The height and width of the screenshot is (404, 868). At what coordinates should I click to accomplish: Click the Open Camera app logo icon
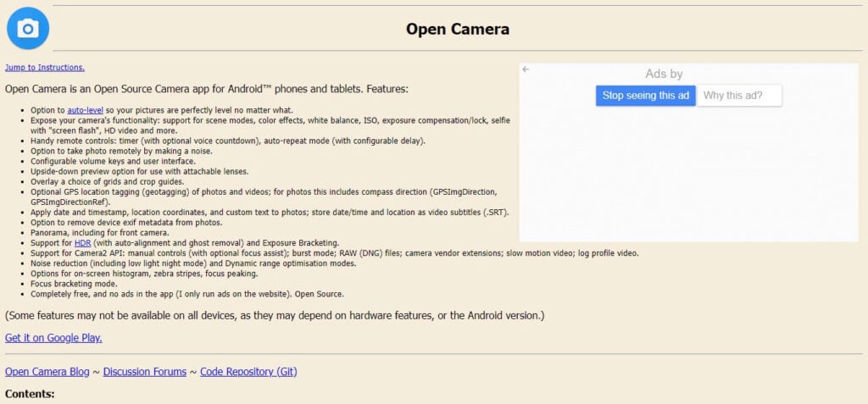[x=28, y=28]
